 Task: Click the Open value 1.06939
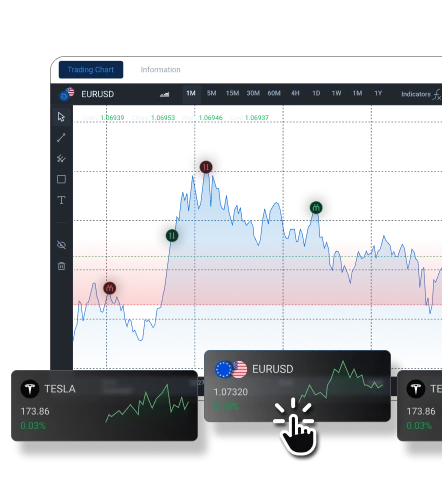coord(112,118)
